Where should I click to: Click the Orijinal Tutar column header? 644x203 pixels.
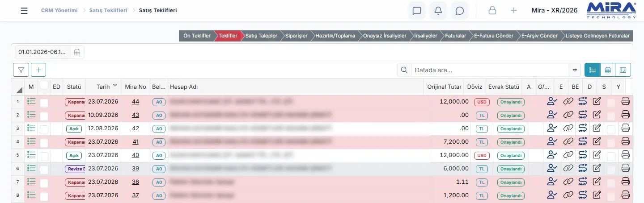click(445, 87)
